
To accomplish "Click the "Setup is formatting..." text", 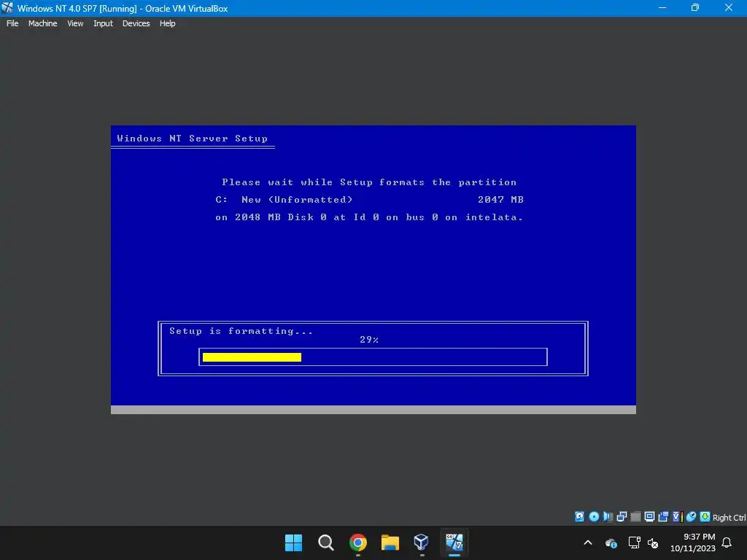I will point(241,331).
